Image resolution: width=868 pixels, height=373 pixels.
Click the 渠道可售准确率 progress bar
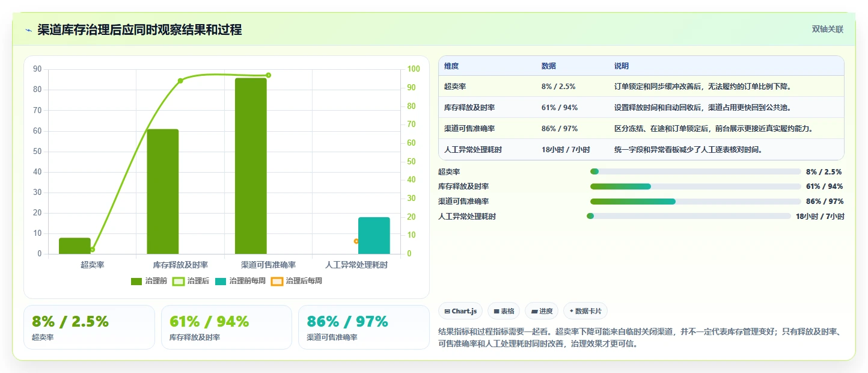[x=695, y=202]
